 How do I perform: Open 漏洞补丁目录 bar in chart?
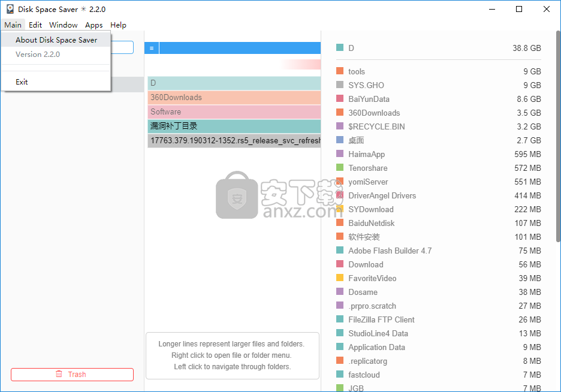[x=234, y=126]
